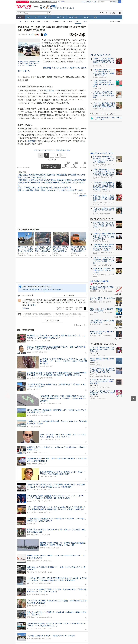The width and height of the screenshot is (138, 644).
Task: Open 長さ10km超の石狩ロープウェイ recommended article thumbnail
Action: point(26,239)
